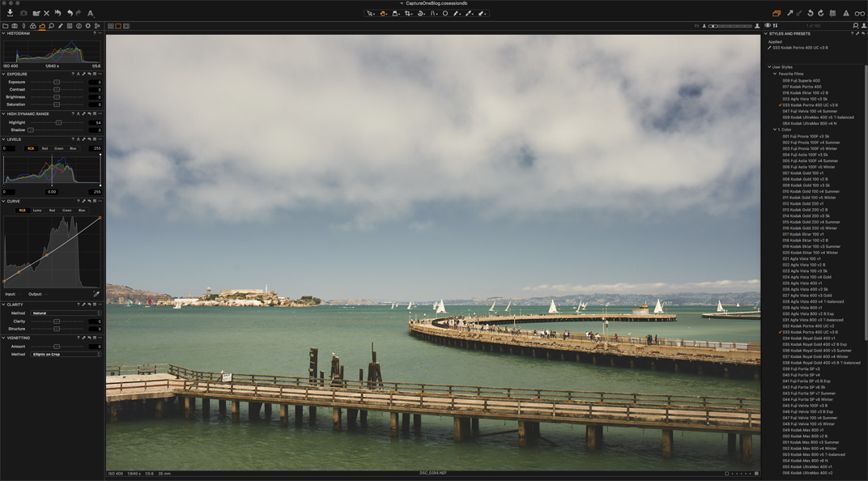
Task: Switch viewer to multi-view grid mode
Action: [111, 26]
